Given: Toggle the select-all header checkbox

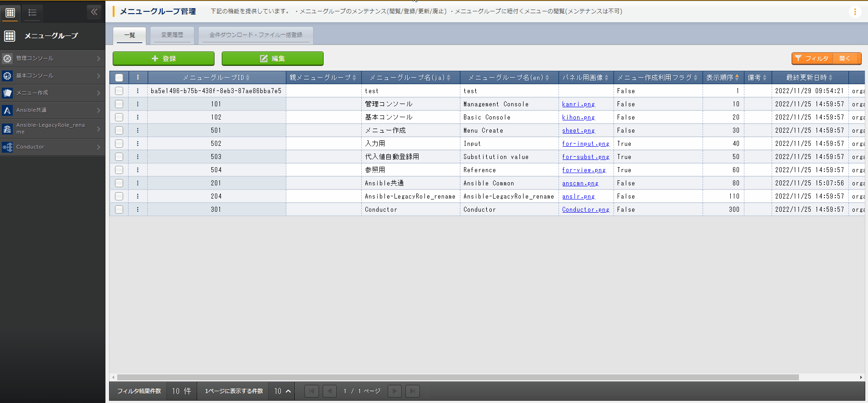Looking at the screenshot, I should [119, 78].
